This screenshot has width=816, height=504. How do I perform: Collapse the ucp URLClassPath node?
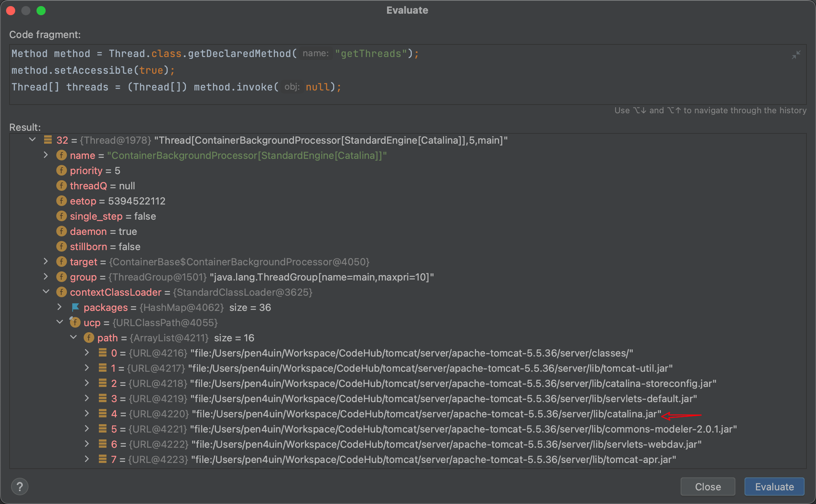[60, 322]
